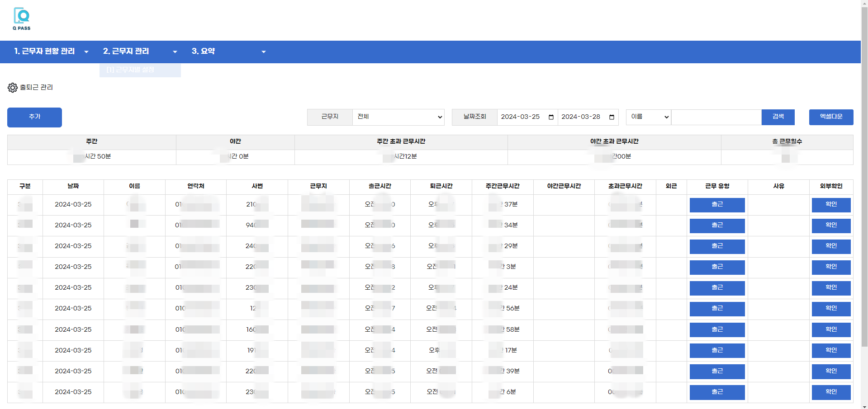The image size is (868, 409).
Task: Click the scrollbar up arrow
Action: coord(864,4)
